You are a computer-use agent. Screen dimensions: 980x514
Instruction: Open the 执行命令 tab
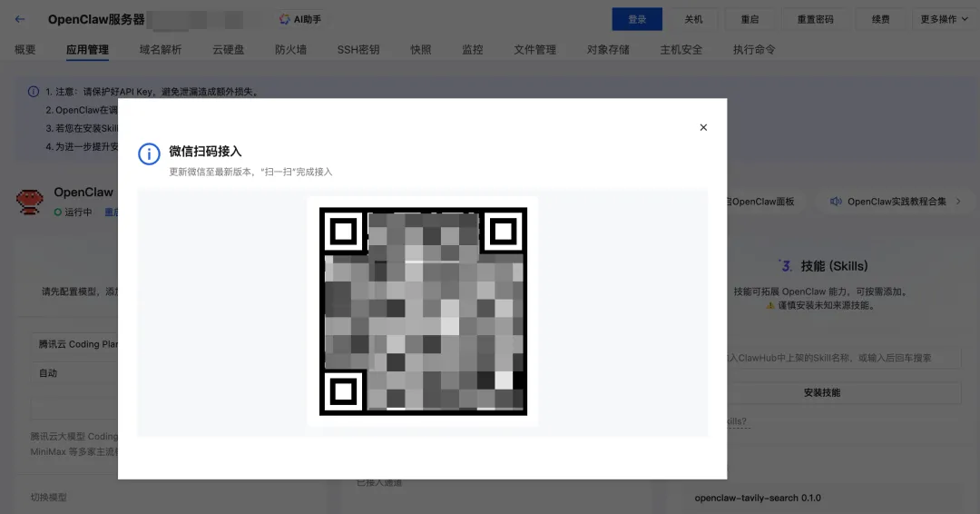[x=754, y=49]
